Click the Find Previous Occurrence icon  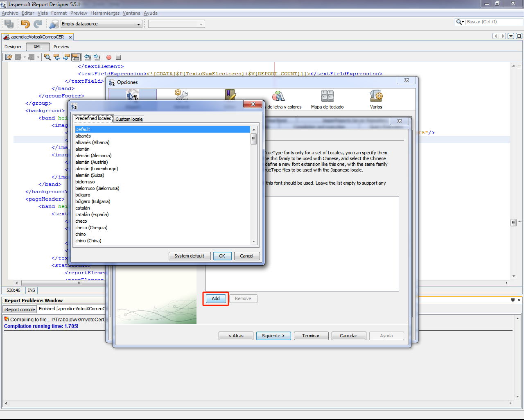tap(57, 57)
